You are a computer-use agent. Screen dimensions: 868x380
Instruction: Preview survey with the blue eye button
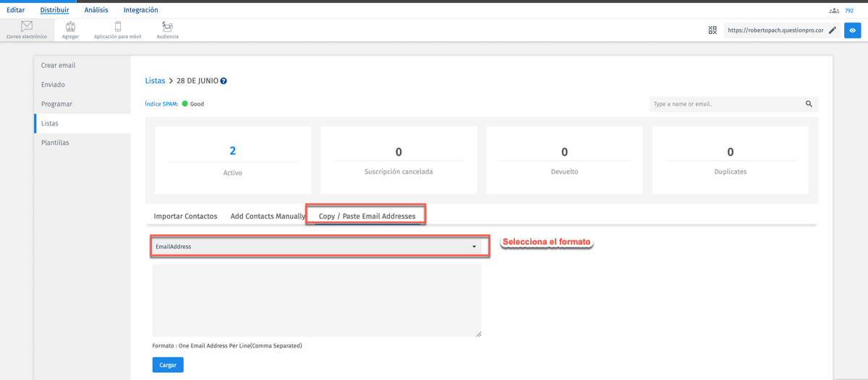[852, 30]
